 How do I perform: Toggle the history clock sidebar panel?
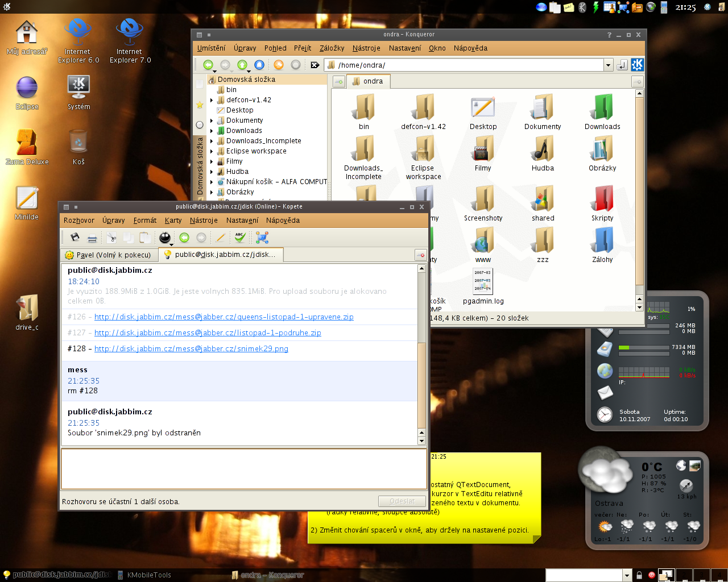coord(200,124)
